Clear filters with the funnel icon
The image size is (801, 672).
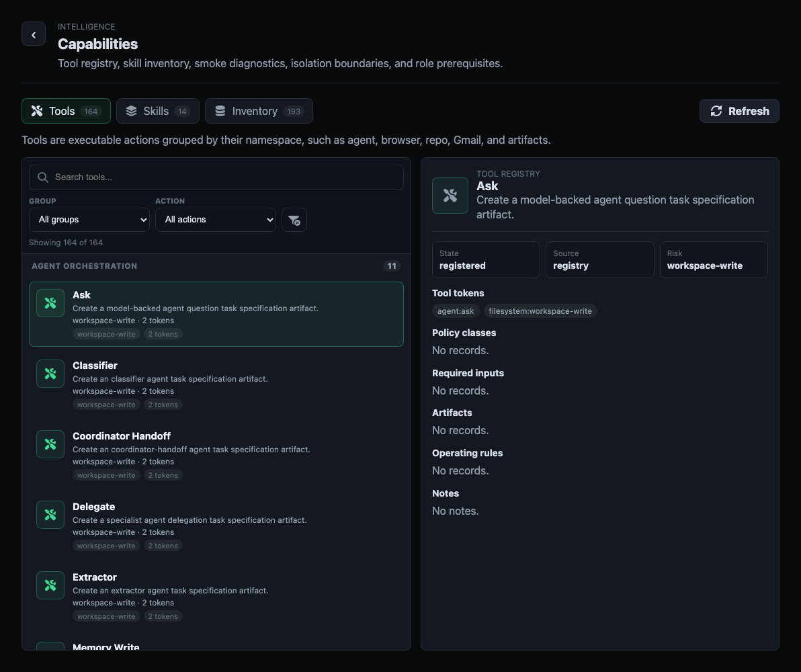coord(294,220)
